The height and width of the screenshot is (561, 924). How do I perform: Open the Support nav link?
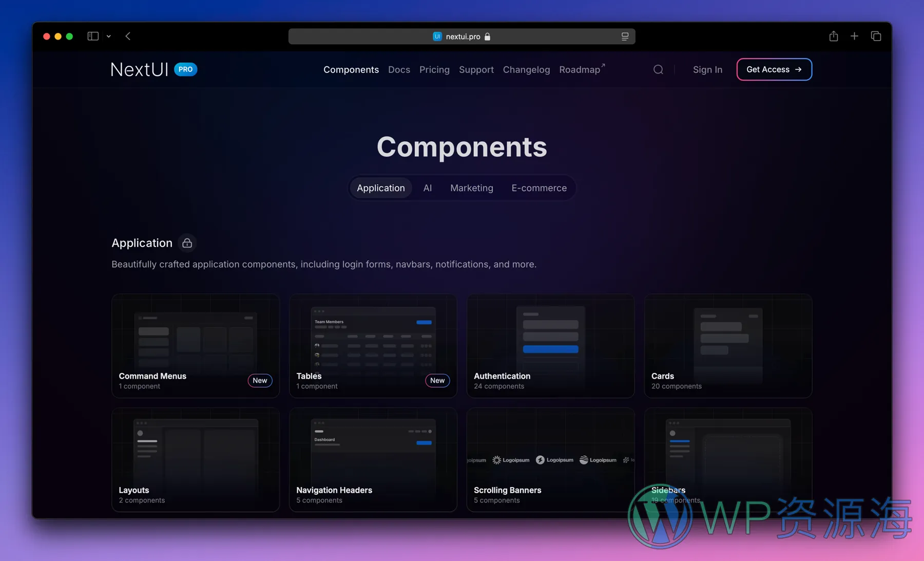(476, 69)
